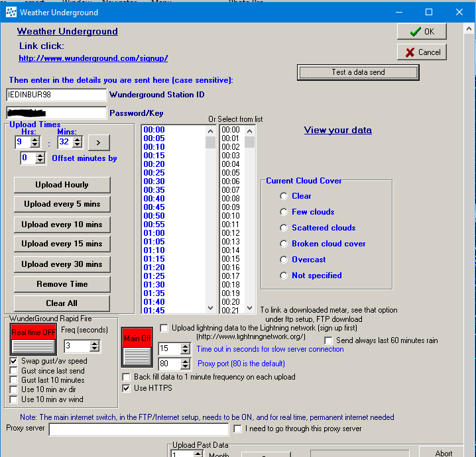476x457 pixels.
Task: Maximize the Weather Underground window
Action: (429, 12)
